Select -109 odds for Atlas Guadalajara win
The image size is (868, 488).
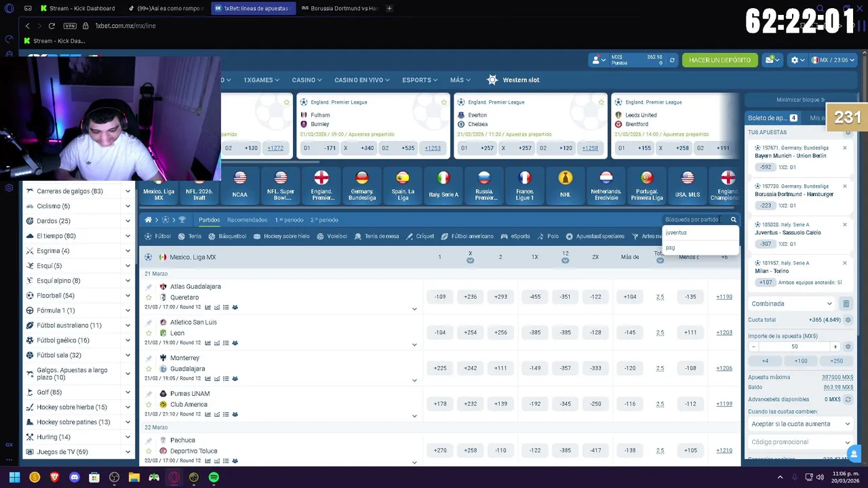click(439, 297)
